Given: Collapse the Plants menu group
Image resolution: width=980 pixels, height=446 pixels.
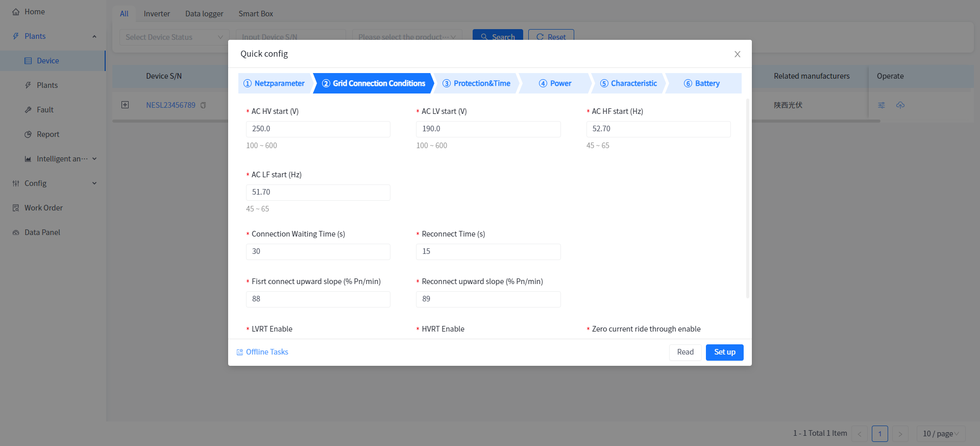Looking at the screenshot, I should point(94,36).
